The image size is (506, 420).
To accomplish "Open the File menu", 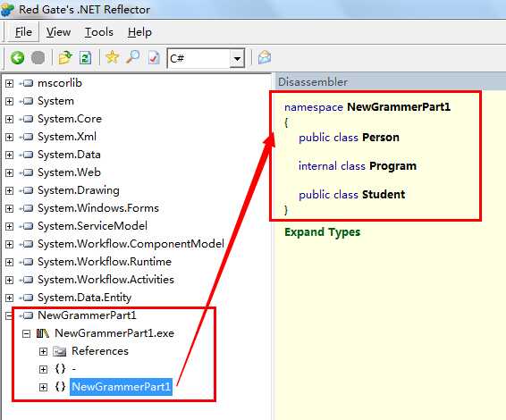I will click(23, 32).
